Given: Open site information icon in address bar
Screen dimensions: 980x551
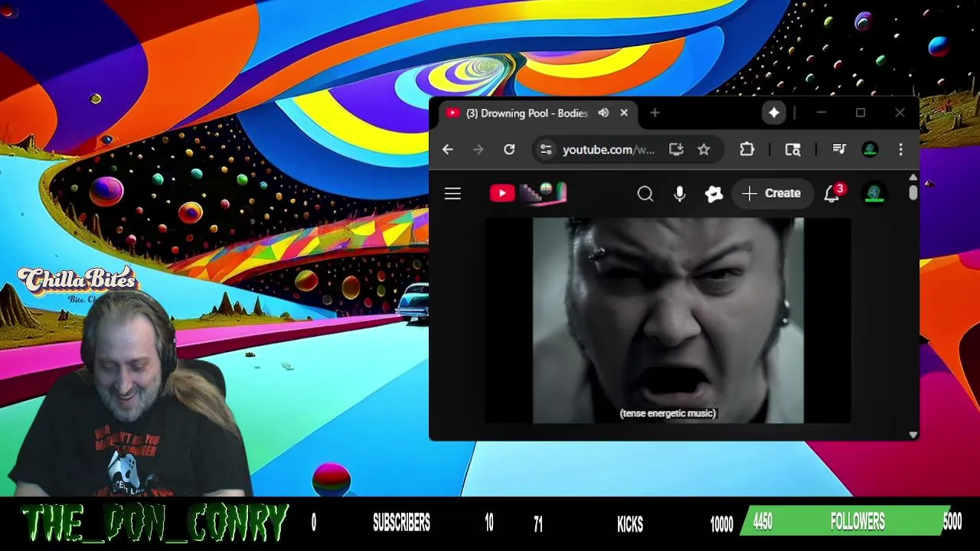Looking at the screenshot, I should click(546, 150).
